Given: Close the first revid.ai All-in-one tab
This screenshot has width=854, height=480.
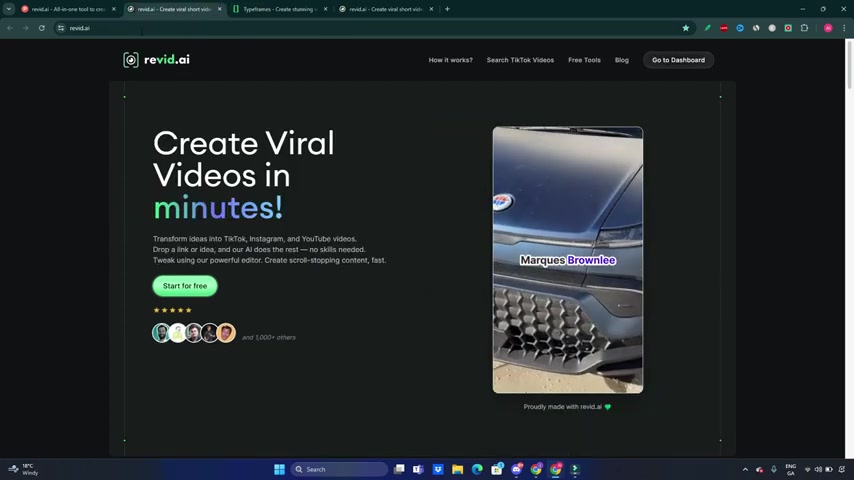Looking at the screenshot, I should 113,9.
